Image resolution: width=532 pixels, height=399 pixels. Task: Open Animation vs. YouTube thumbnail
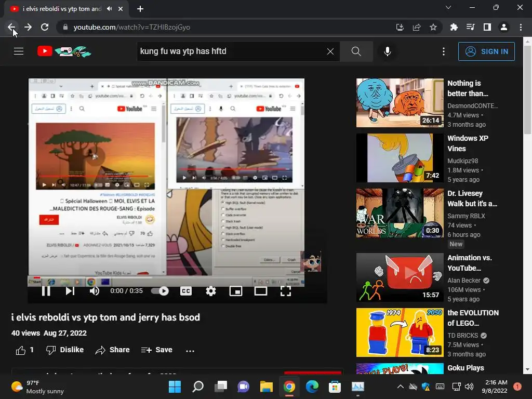[x=400, y=277]
